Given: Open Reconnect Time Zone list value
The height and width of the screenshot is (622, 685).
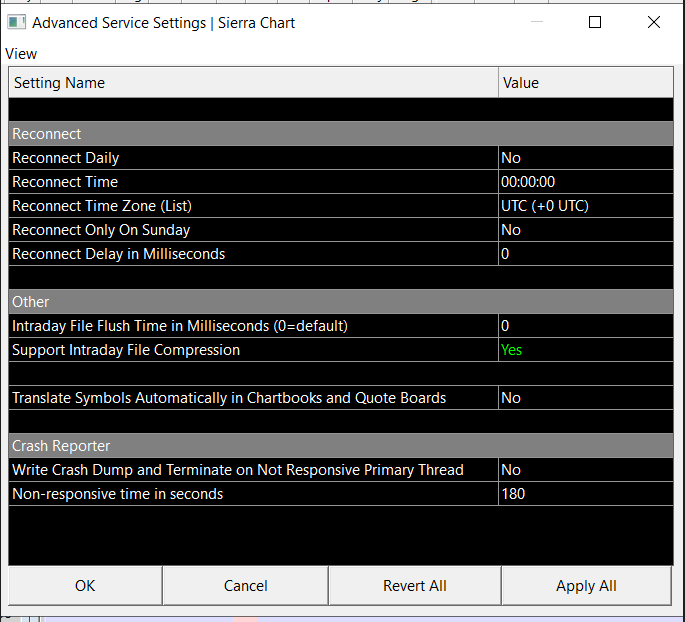Looking at the screenshot, I should [x=585, y=206].
